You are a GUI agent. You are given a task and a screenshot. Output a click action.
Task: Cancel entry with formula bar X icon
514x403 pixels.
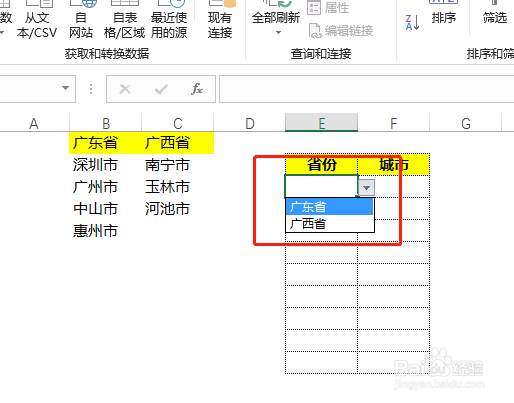tap(125, 89)
